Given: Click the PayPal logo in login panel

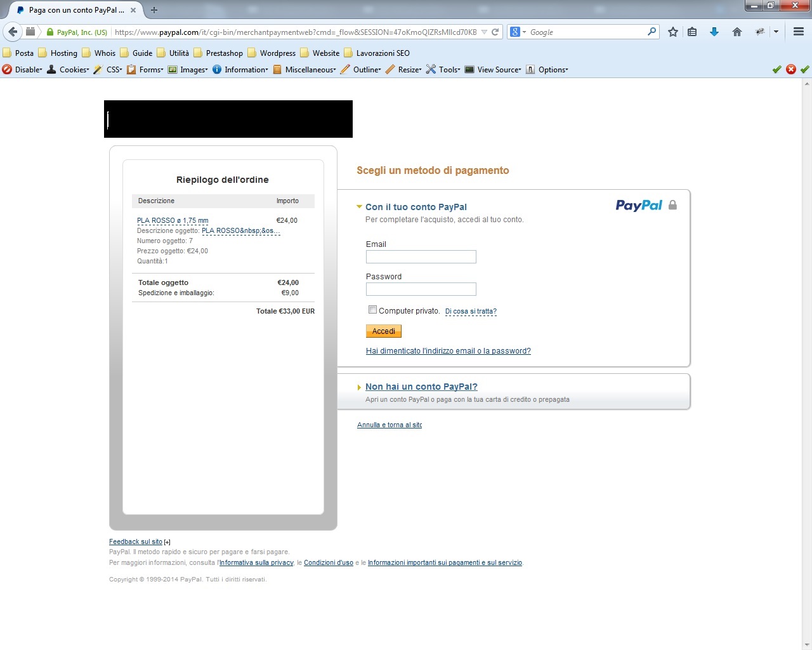Looking at the screenshot, I should (639, 205).
